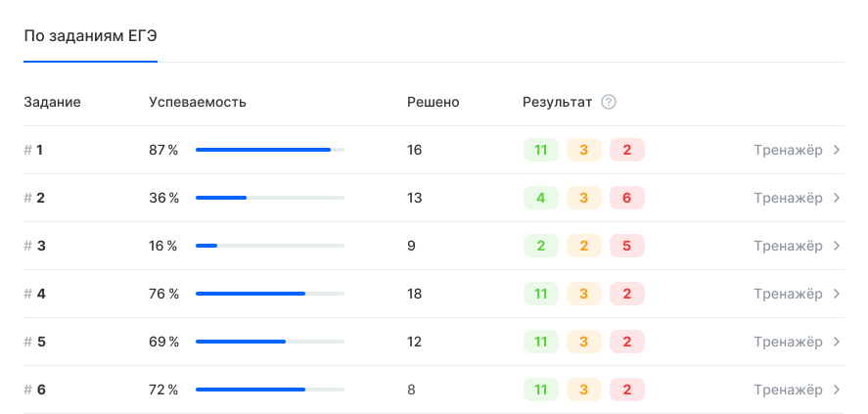868x414 pixels.
Task: Click the help question mark next to Результат
Action: tap(609, 103)
